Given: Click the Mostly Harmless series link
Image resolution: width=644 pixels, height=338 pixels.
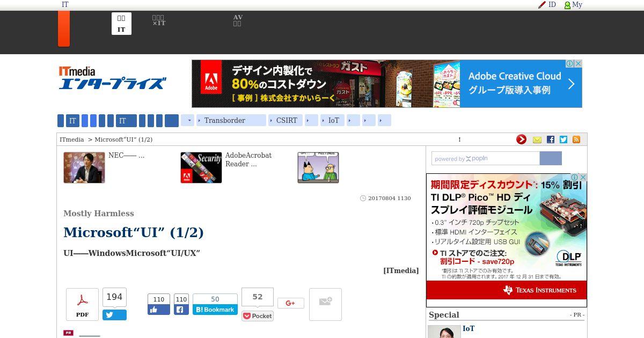Looking at the screenshot, I should pyautogui.click(x=99, y=214).
